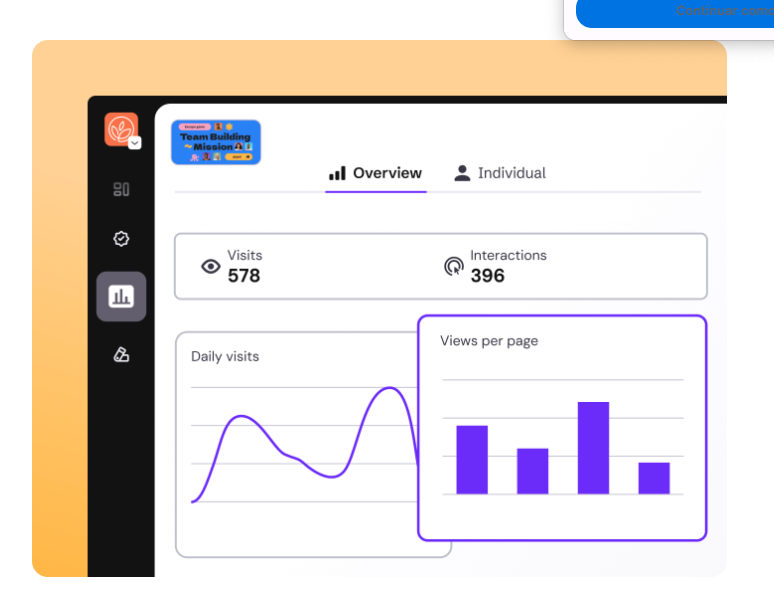Open the verified badge sidebar icon
This screenshot has height=611, width=774.
(x=121, y=239)
